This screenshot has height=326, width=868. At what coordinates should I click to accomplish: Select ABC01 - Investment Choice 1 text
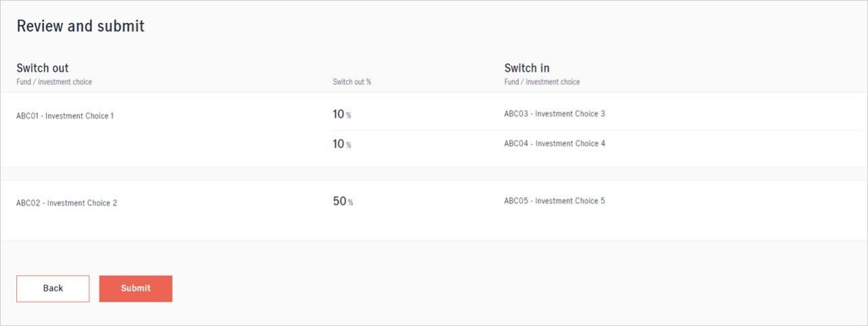(65, 116)
